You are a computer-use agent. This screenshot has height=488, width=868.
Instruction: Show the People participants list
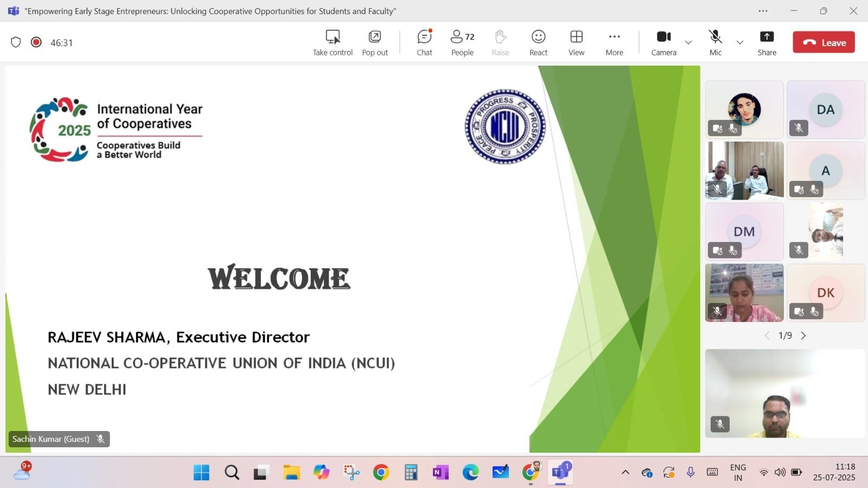462,42
